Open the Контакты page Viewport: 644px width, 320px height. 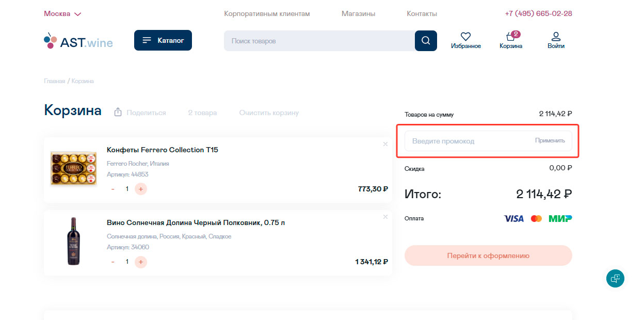pyautogui.click(x=422, y=14)
